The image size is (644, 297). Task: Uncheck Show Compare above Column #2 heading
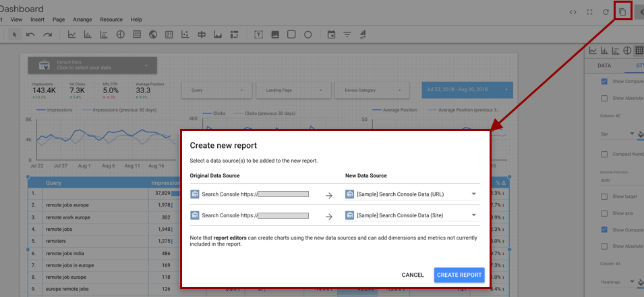pyautogui.click(x=605, y=82)
